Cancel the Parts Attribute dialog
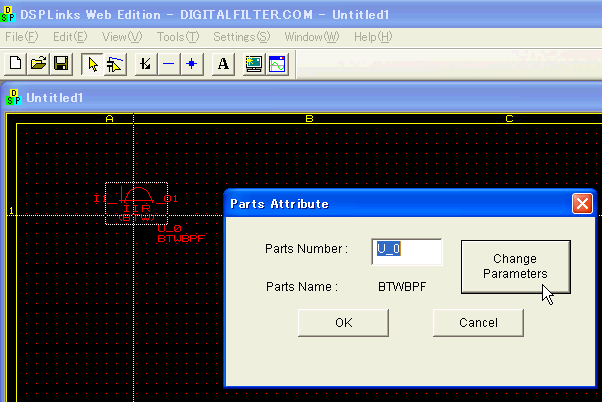The image size is (602, 402). (x=478, y=323)
